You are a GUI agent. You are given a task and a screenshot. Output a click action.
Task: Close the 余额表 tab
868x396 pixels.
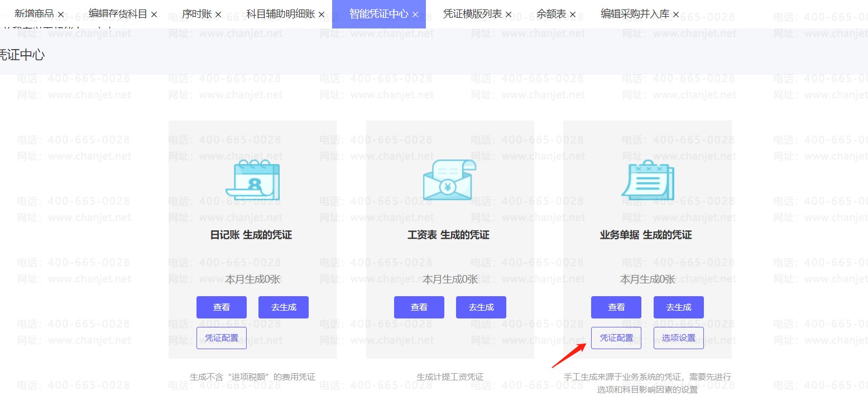pos(573,15)
